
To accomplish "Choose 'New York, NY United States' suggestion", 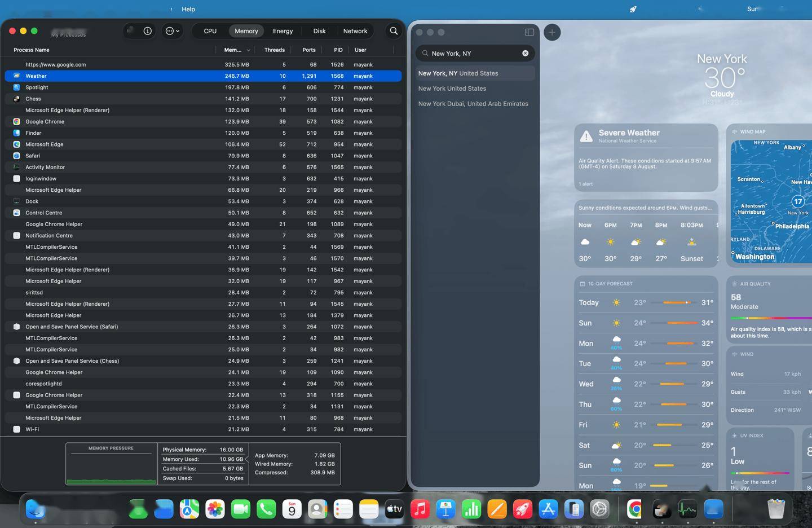I will (x=475, y=73).
